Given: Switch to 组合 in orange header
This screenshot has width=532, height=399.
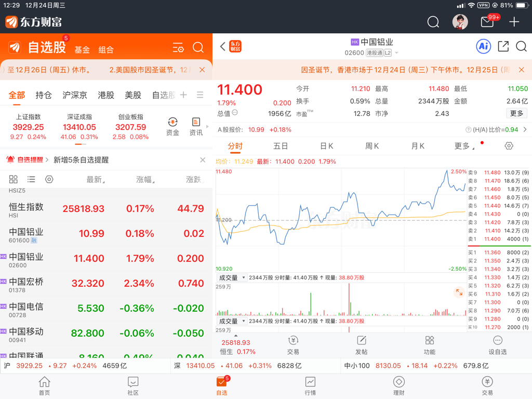Looking at the screenshot, I should [x=106, y=50].
